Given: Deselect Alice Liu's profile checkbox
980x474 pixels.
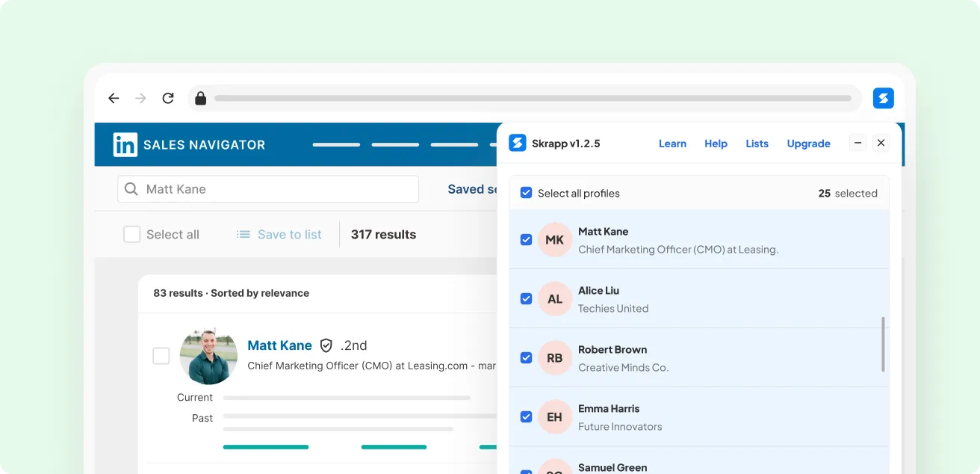Looking at the screenshot, I should 526,298.
